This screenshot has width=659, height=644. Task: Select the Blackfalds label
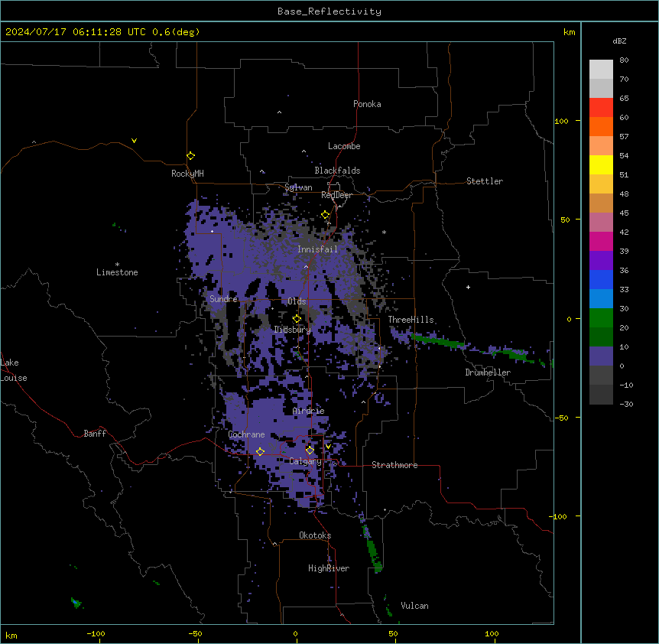pos(337,171)
